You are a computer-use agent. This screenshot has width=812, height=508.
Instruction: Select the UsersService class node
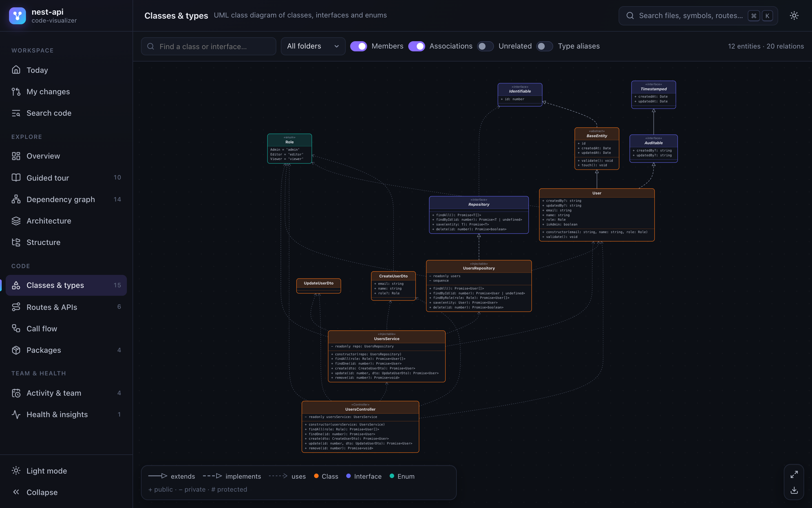pyautogui.click(x=387, y=356)
